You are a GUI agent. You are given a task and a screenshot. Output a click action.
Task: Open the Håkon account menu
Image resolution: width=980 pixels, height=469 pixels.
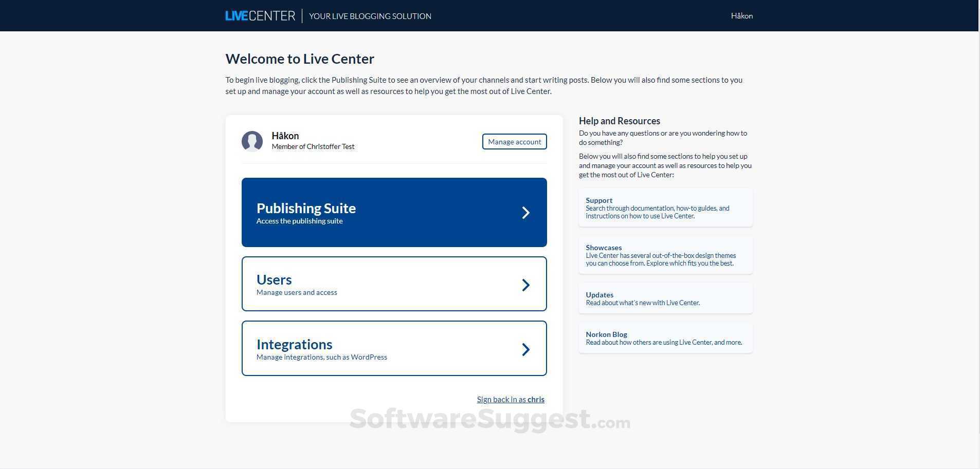tap(741, 16)
